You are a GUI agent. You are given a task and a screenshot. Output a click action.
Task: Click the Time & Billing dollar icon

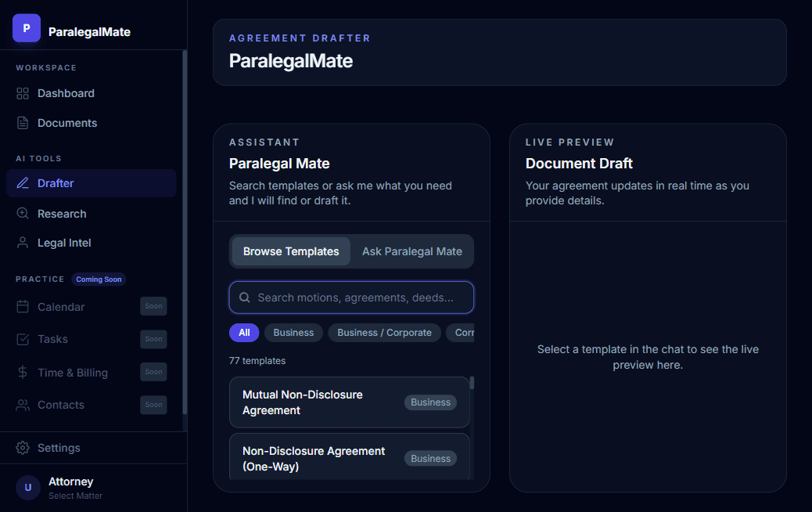pos(22,372)
